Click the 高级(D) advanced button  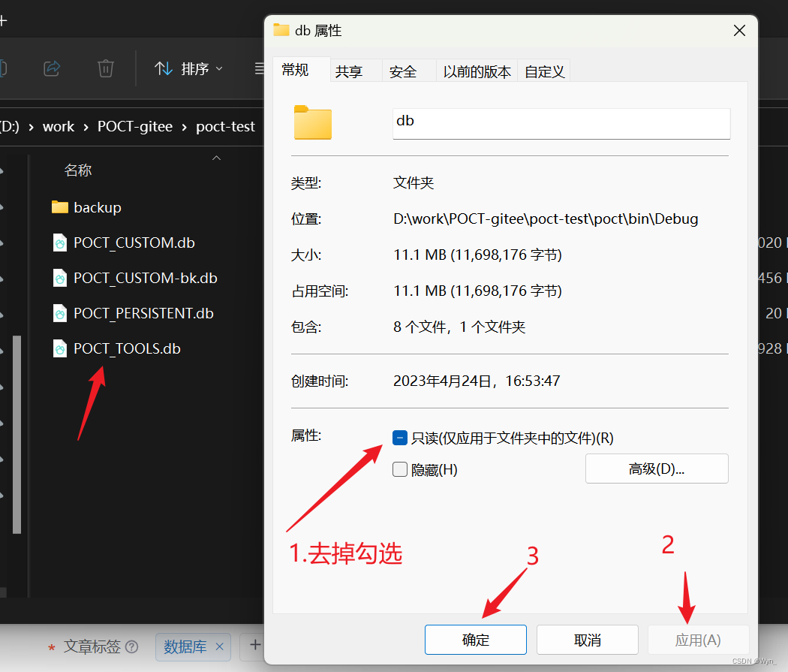pos(657,469)
